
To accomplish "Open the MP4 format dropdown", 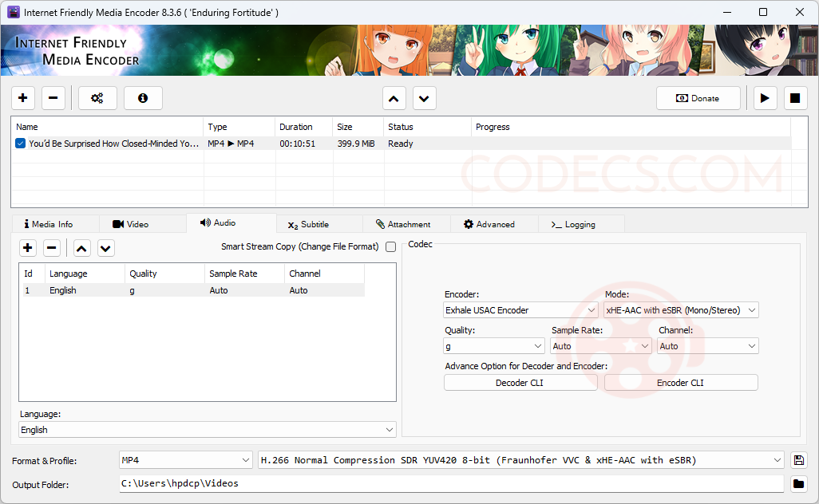I will [x=185, y=460].
